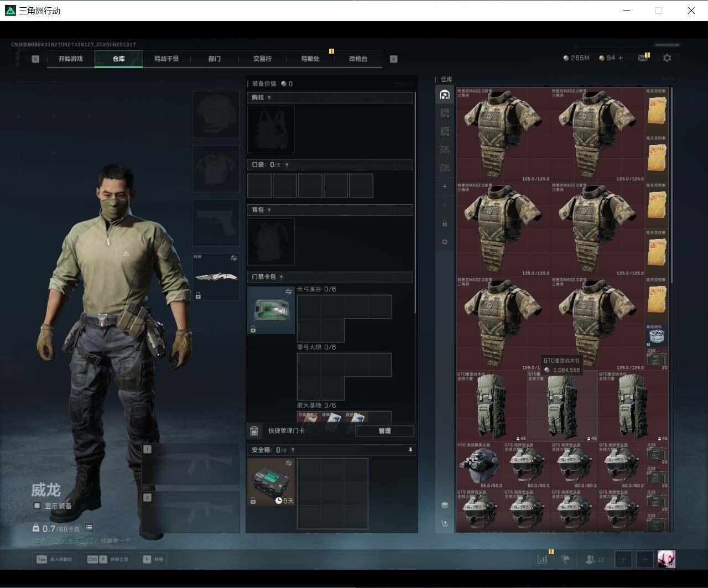Click the lock icon on the knife slot
The width and height of the screenshot is (708, 588).
pos(198,295)
